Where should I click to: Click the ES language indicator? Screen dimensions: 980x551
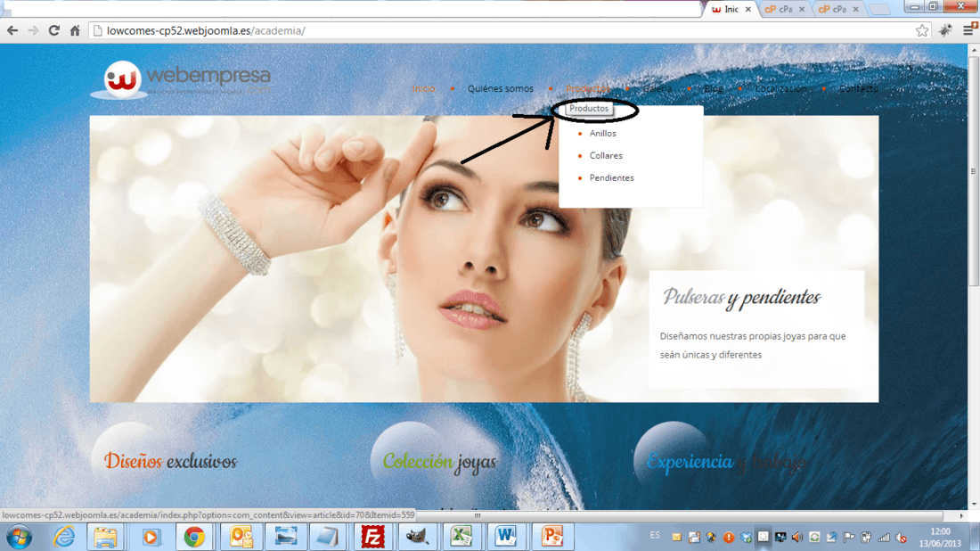click(x=655, y=535)
